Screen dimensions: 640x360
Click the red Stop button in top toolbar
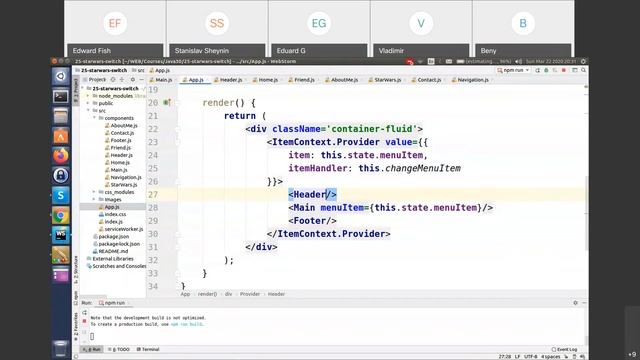click(x=564, y=70)
